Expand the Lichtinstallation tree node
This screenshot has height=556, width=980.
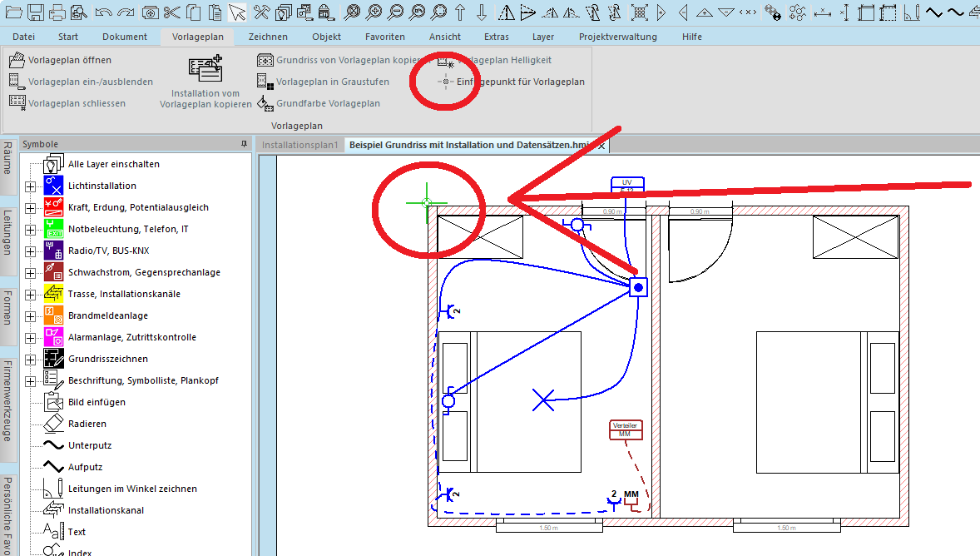(31, 186)
